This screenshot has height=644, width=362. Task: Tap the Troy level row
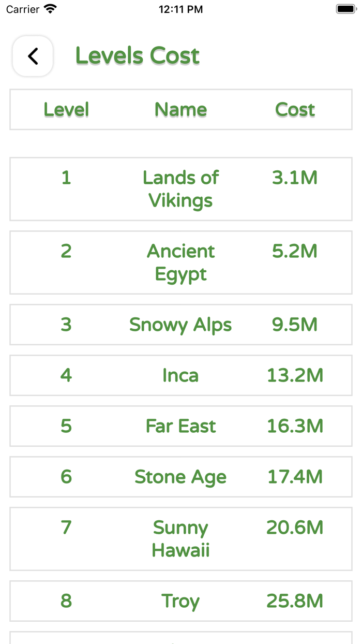pos(180,601)
